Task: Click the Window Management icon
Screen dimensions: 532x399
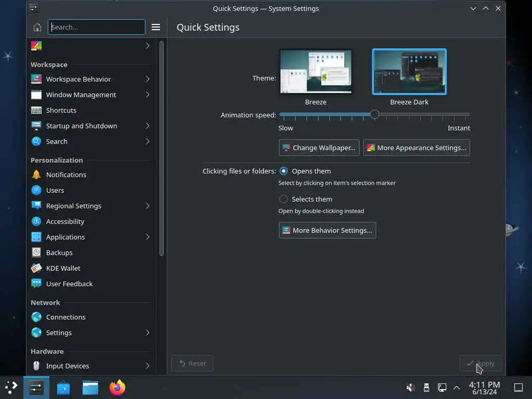Action: (36, 95)
